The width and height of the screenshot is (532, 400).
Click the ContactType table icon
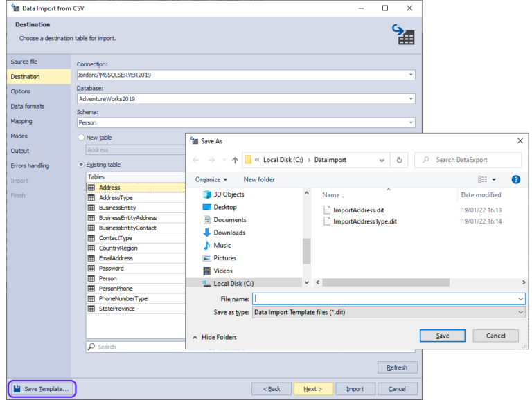(x=91, y=238)
